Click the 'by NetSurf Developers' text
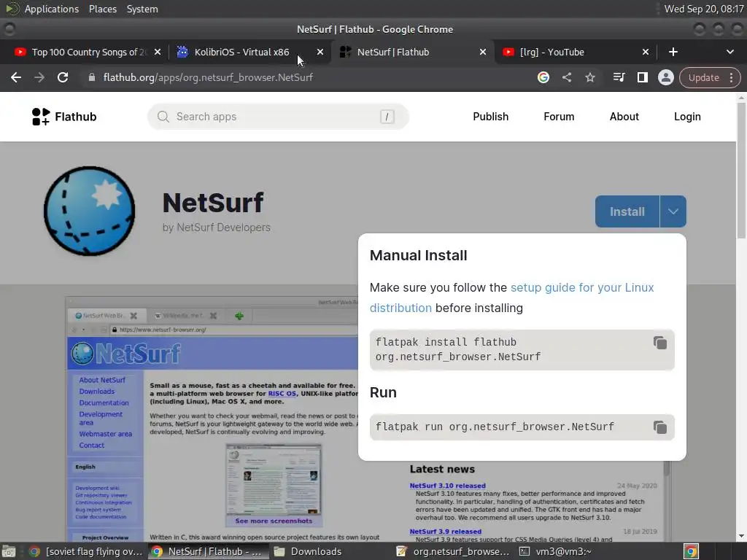This screenshot has height=560, width=747. tap(216, 227)
